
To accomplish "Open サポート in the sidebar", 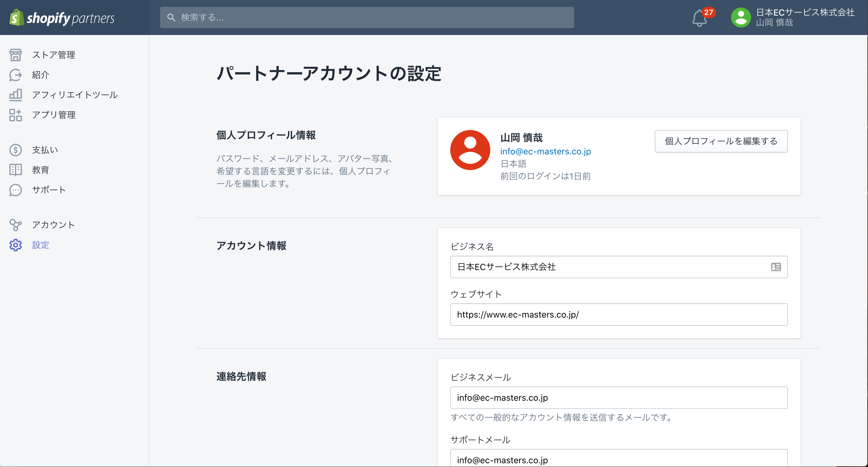I will [x=49, y=190].
